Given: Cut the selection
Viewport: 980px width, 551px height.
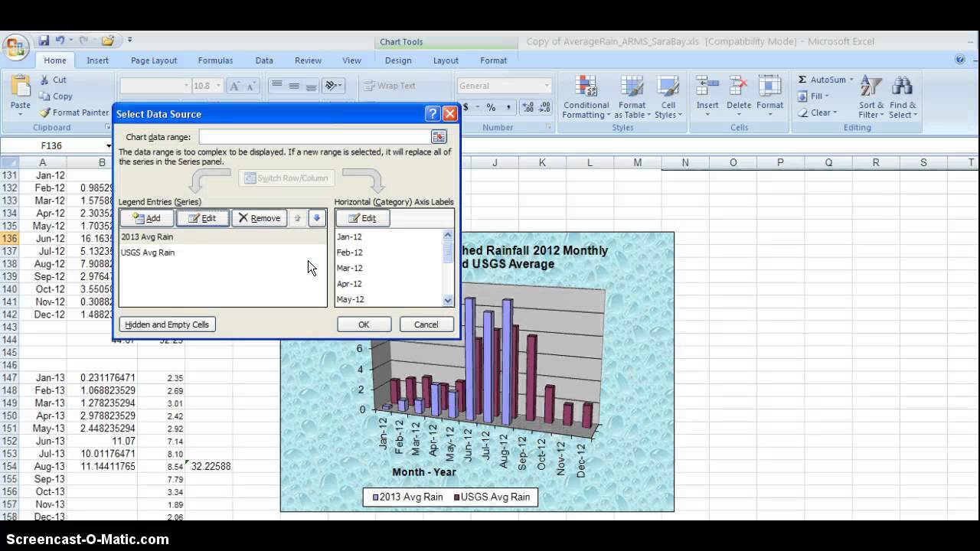Looking at the screenshot, I should point(54,80).
